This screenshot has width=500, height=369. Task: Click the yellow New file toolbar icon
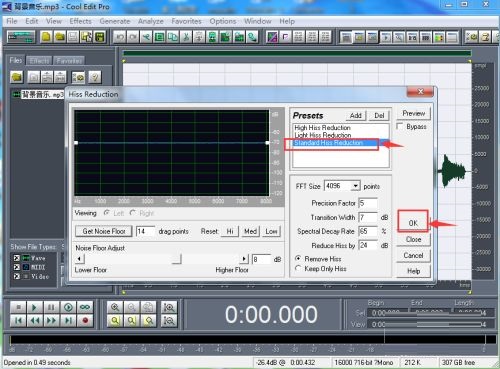[x=46, y=37]
